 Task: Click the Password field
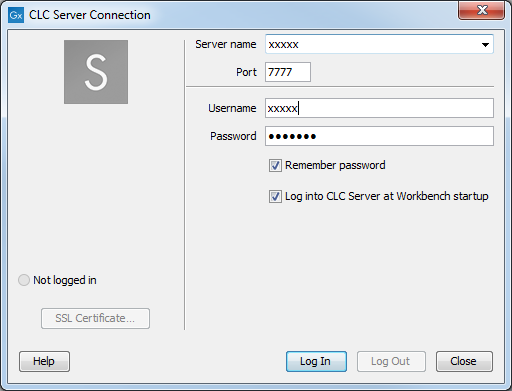tap(379, 136)
